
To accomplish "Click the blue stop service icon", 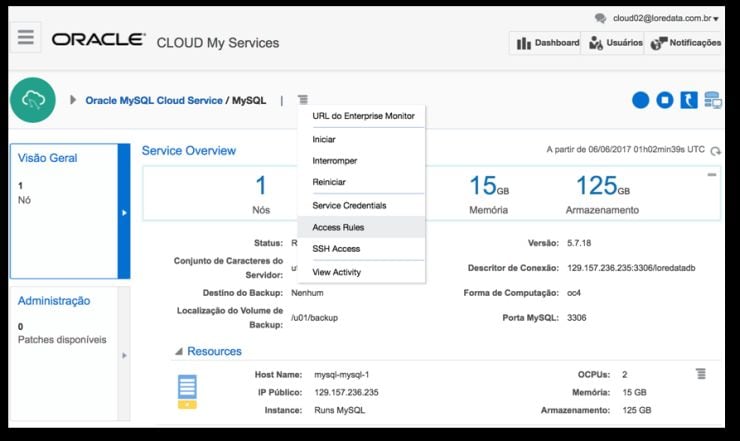I will coord(665,100).
